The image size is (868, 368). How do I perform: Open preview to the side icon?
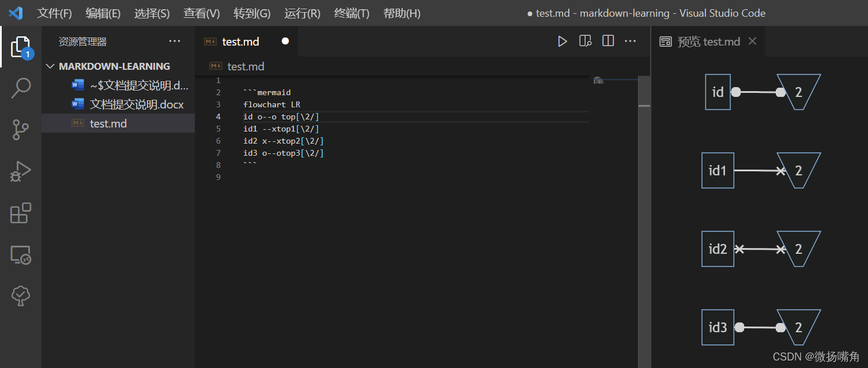pos(585,41)
